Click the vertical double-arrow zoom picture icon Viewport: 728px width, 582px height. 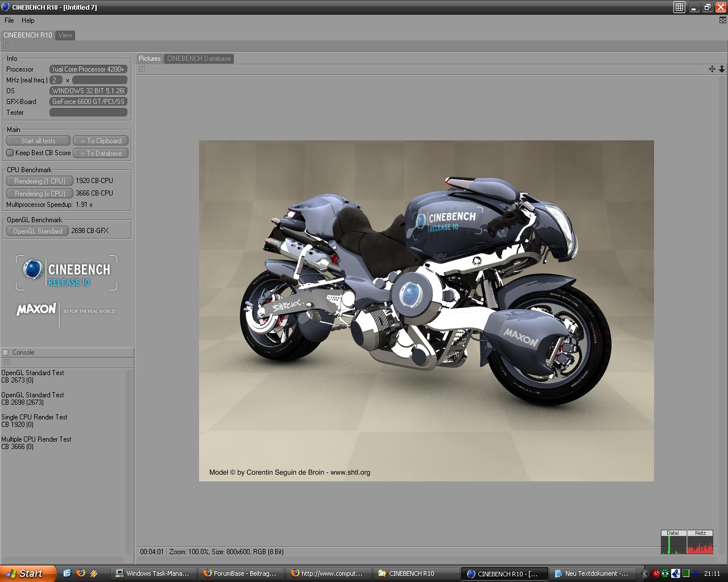click(722, 69)
